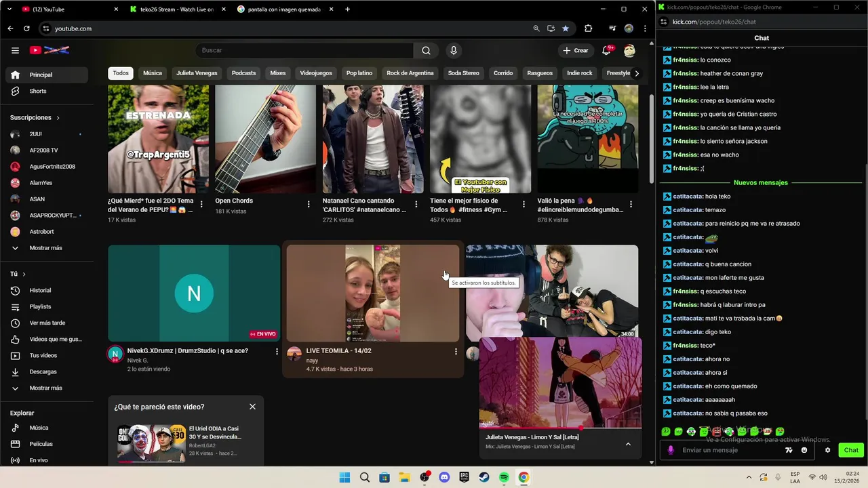
Task: Expand Mostrar más under Tú section
Action: (45, 388)
